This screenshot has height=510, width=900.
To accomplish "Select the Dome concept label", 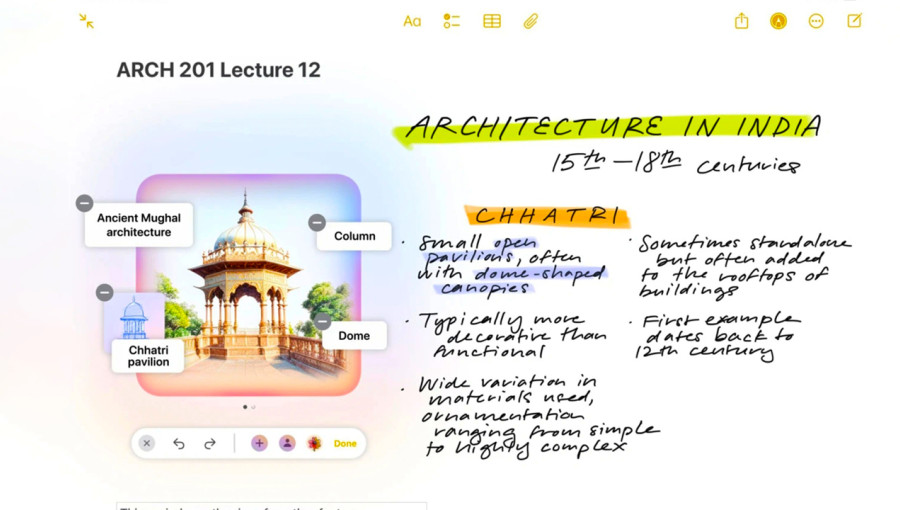I will (354, 336).
